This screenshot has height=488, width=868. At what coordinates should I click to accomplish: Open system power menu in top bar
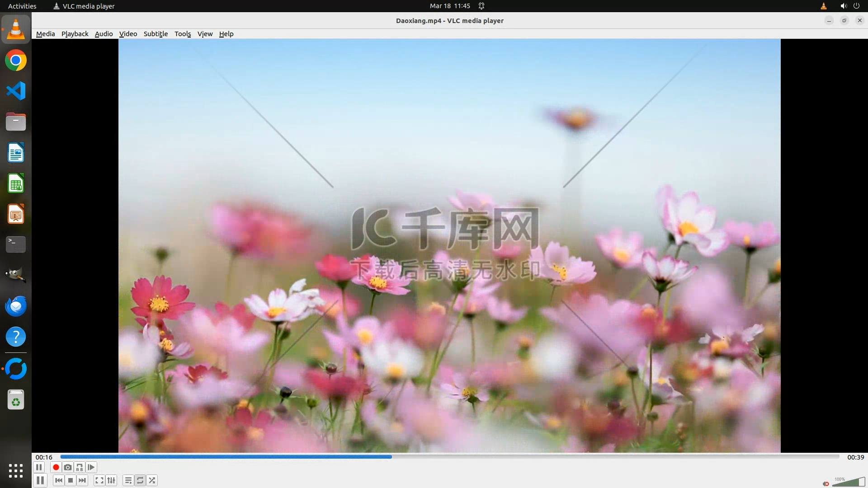coord(856,6)
